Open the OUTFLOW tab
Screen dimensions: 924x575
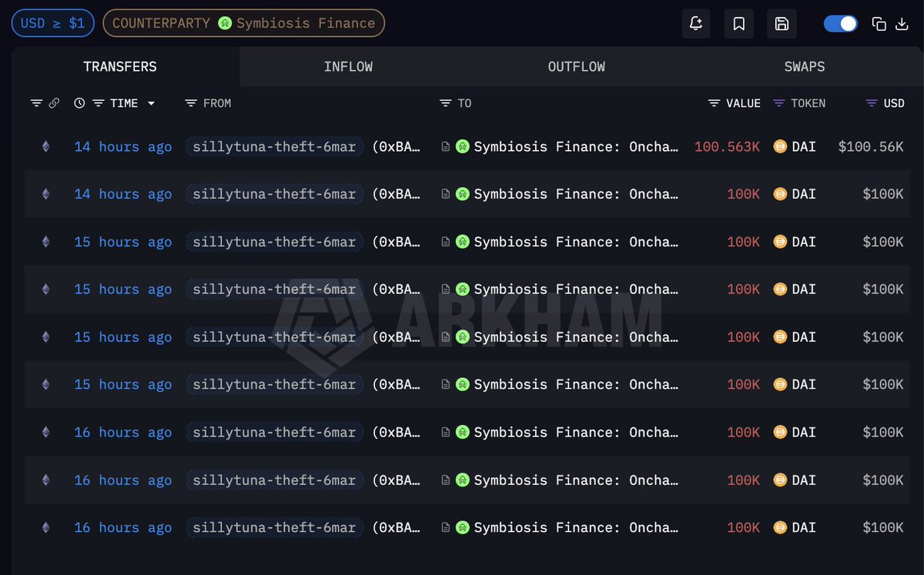[x=576, y=67]
